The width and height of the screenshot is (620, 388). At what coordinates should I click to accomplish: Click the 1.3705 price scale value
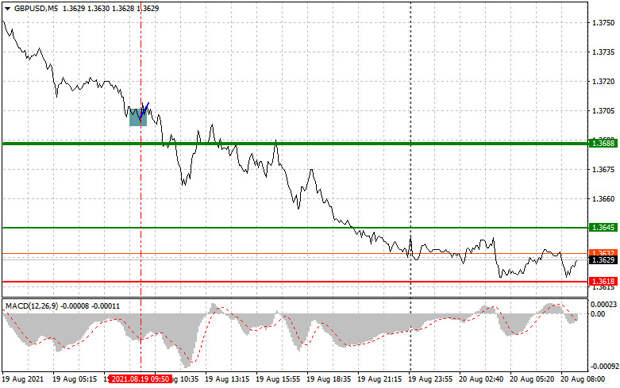click(603, 111)
